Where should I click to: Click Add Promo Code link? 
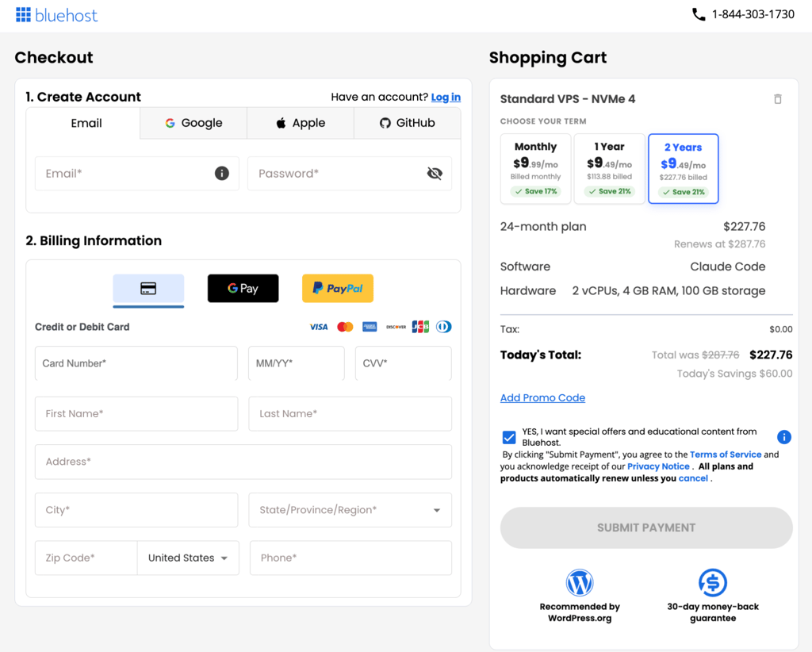tap(542, 397)
